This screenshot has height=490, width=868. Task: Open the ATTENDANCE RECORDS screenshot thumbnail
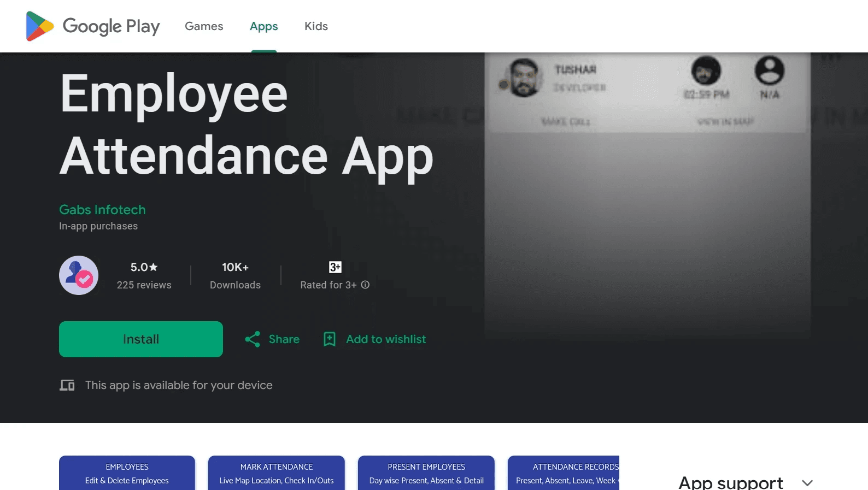(x=564, y=473)
